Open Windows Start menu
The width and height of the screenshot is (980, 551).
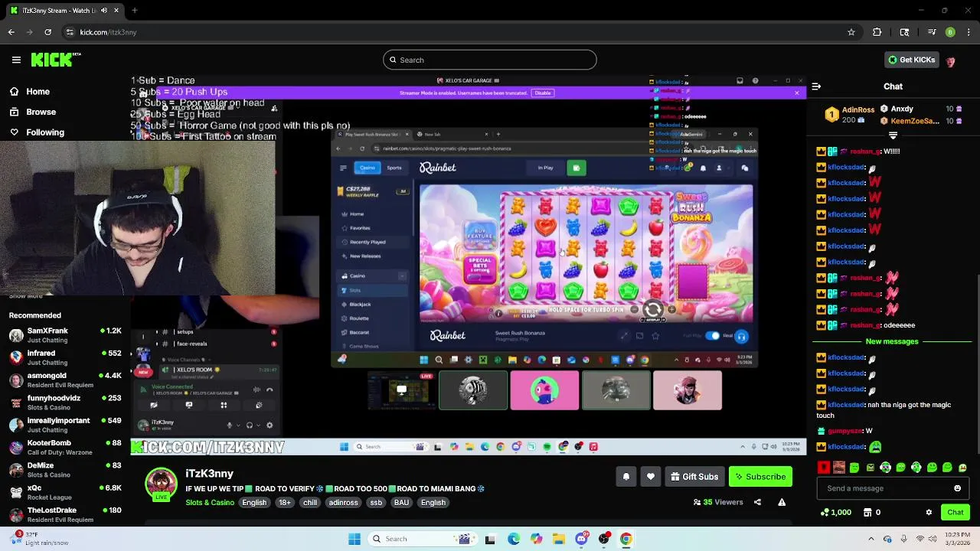coord(354,539)
